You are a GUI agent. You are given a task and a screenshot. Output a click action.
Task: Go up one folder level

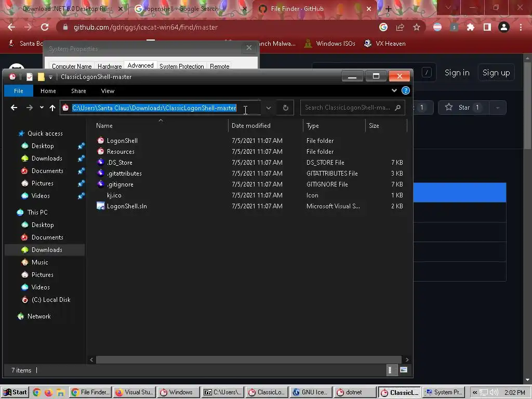click(x=52, y=108)
